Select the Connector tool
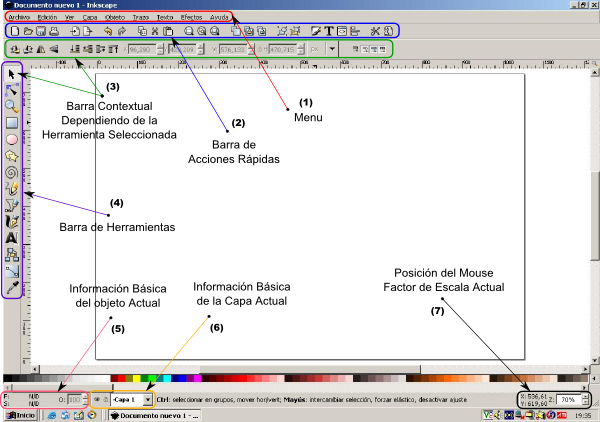Screen dimensions: 600x422 pyautogui.click(x=11, y=254)
